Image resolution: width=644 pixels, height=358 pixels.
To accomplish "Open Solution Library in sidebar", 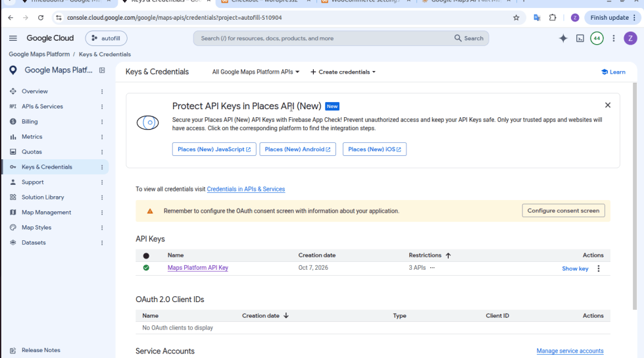I will [43, 197].
